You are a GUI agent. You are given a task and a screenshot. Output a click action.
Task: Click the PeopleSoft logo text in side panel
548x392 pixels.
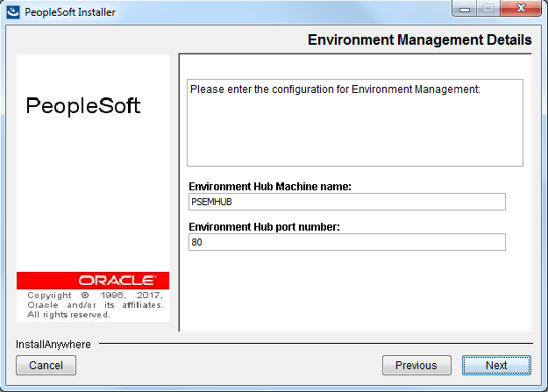tap(83, 106)
